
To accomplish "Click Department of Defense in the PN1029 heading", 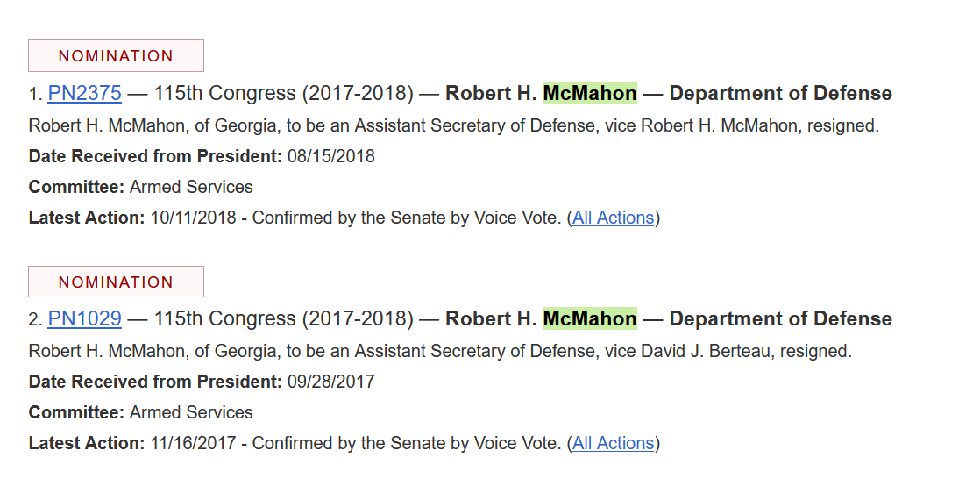I will (780, 318).
